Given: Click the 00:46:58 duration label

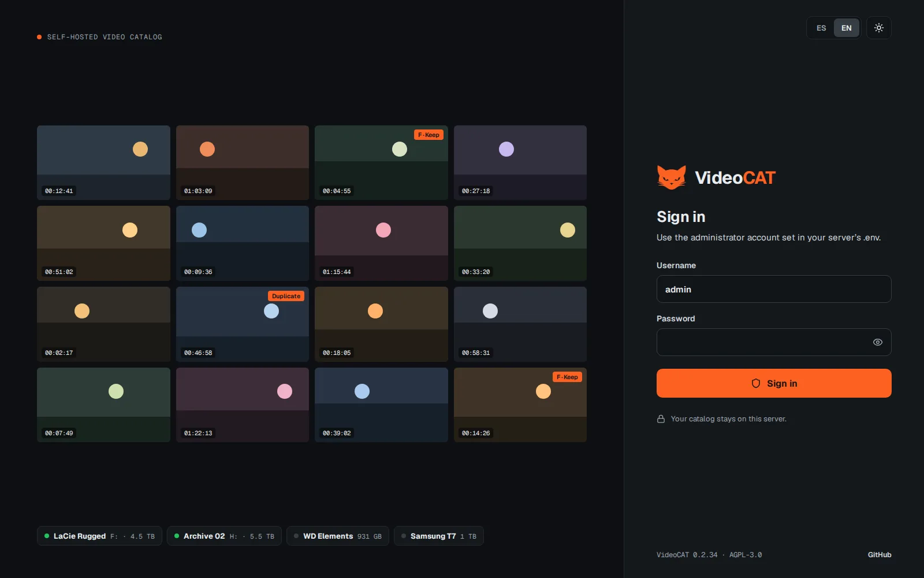Looking at the screenshot, I should pos(198,353).
